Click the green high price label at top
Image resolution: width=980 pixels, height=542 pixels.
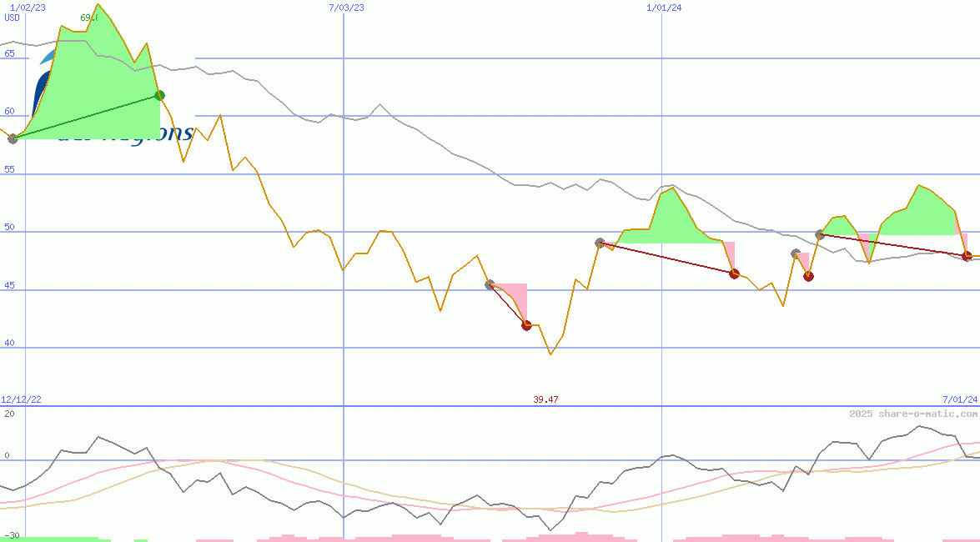click(x=89, y=18)
